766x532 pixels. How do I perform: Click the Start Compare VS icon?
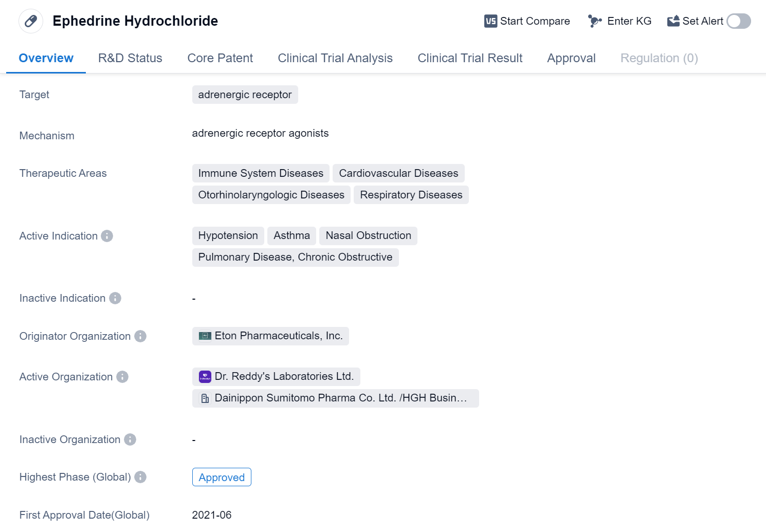[x=490, y=21]
